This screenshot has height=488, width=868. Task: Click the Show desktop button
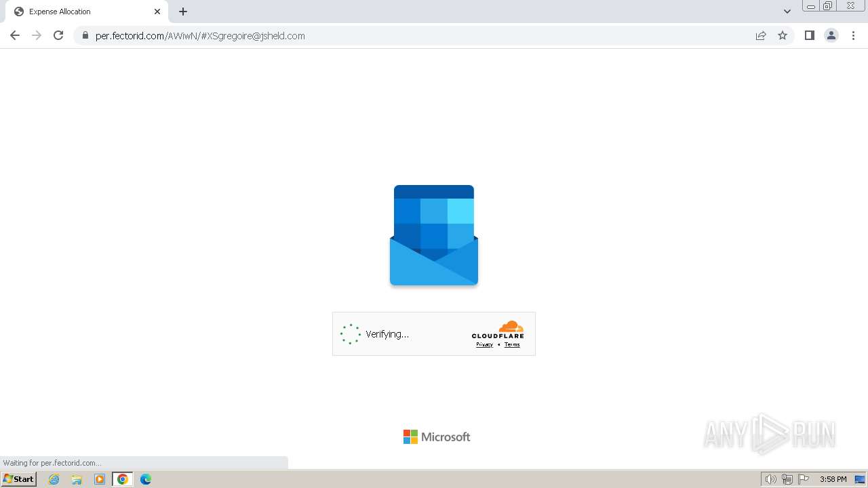(x=860, y=479)
